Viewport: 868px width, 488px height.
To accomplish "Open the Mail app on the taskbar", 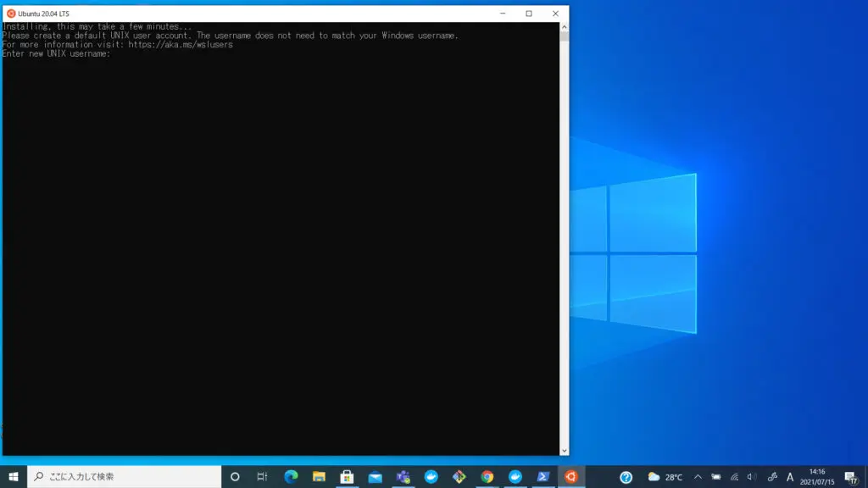I will click(x=376, y=476).
